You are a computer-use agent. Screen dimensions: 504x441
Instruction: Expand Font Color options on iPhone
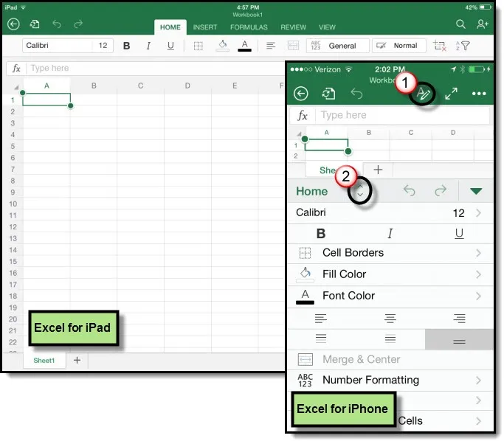coord(390,296)
